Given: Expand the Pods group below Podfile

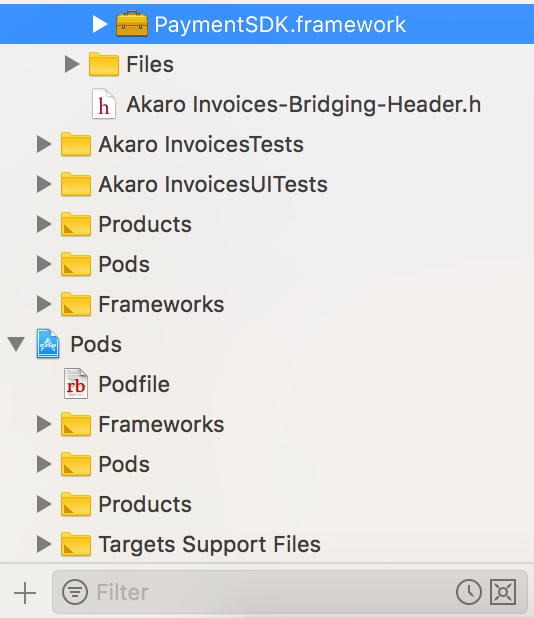Looking at the screenshot, I should [44, 464].
